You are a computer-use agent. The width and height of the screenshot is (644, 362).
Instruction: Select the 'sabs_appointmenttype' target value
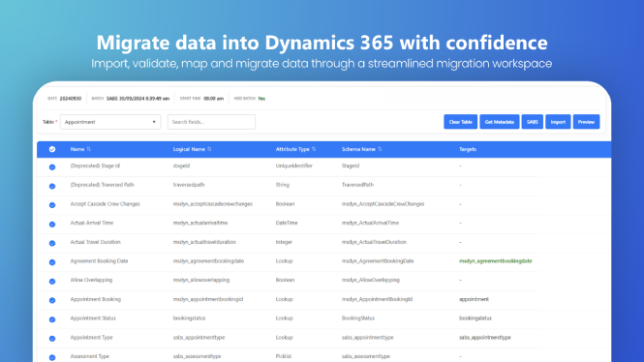tap(485, 338)
